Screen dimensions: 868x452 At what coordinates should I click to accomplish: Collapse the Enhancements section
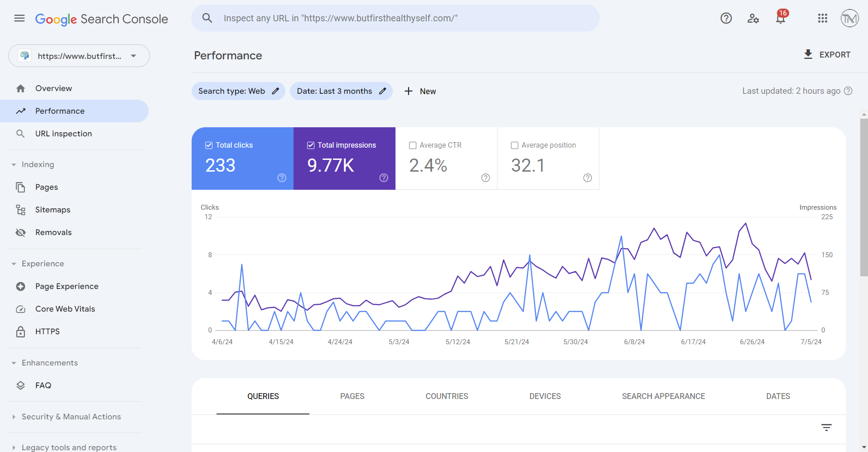[x=14, y=363]
